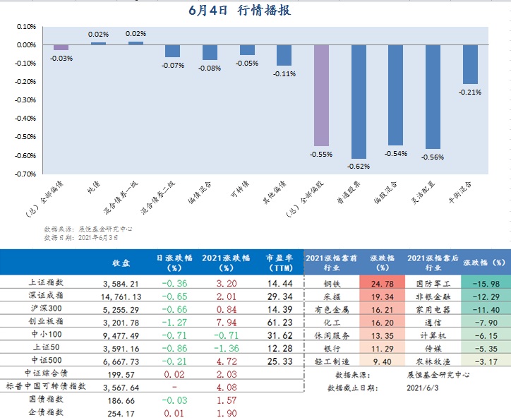Image resolution: width=511 pixels, height=420 pixels.
Task: Click the 可转债 axis category label
Action: tap(240, 189)
